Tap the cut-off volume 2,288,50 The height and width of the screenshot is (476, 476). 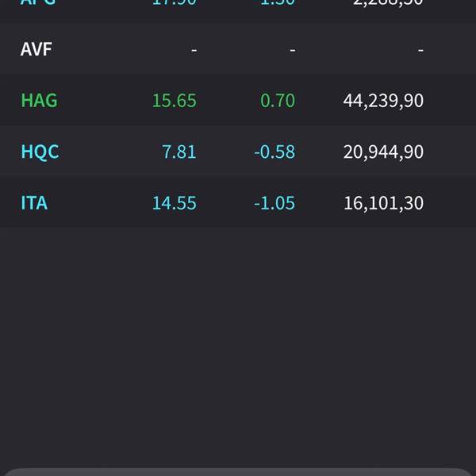(x=388, y=3)
